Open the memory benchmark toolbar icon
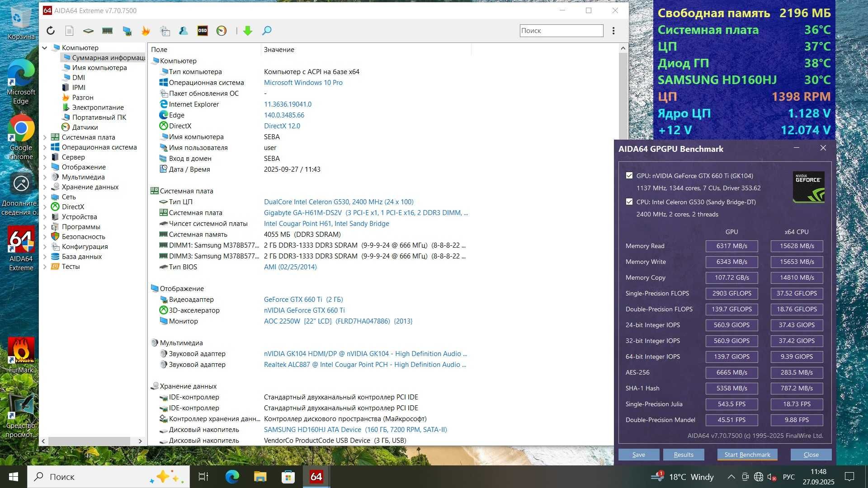 107,31
